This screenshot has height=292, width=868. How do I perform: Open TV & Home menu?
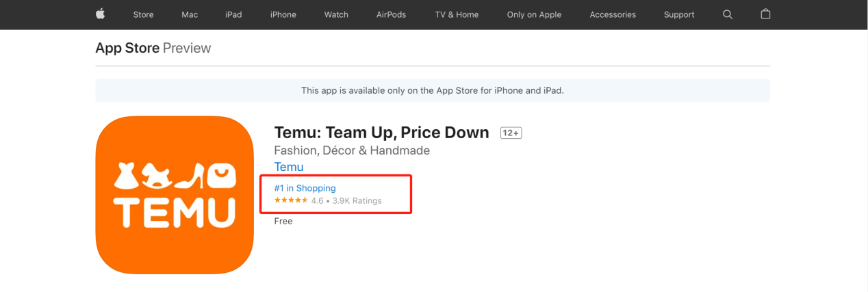click(x=457, y=14)
